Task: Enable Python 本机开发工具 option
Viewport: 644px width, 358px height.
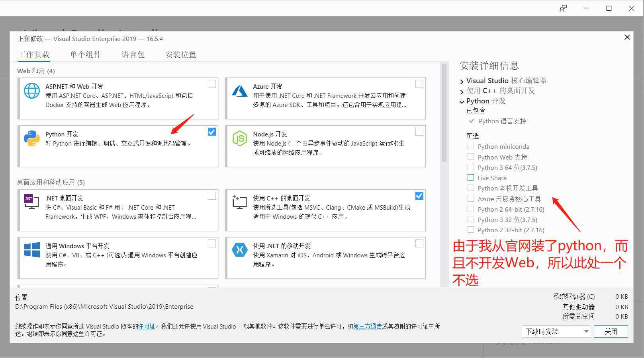Action: click(471, 188)
